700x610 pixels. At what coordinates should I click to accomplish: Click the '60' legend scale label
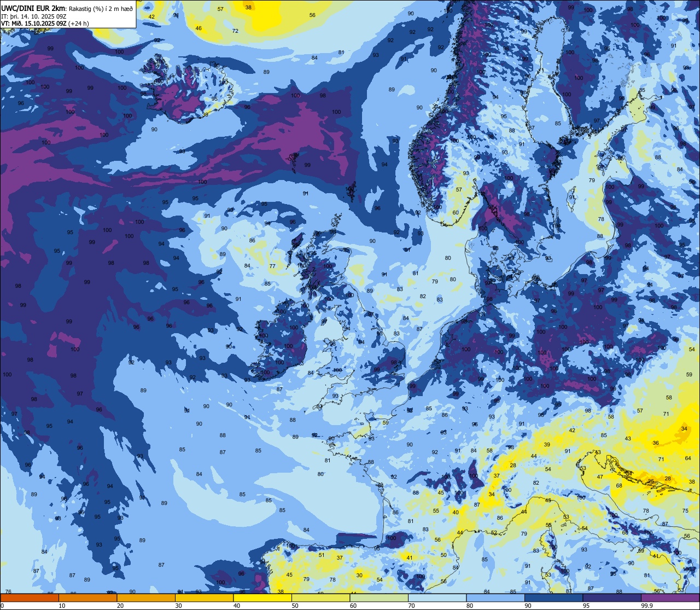353,606
